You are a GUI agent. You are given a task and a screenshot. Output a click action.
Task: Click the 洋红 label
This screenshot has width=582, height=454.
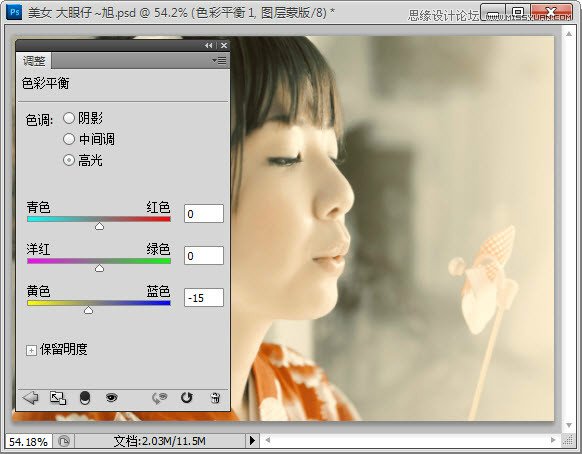[x=39, y=249]
